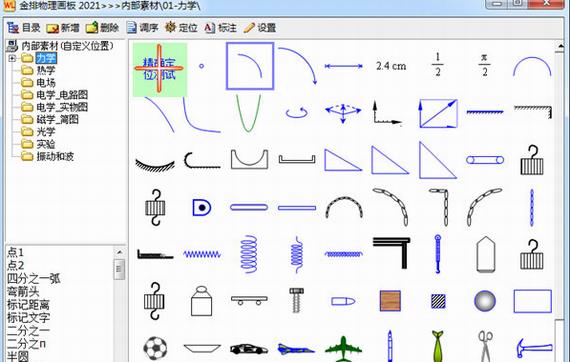Select the one-half fraction symbol
This screenshot has width=570, height=362.
point(438,65)
